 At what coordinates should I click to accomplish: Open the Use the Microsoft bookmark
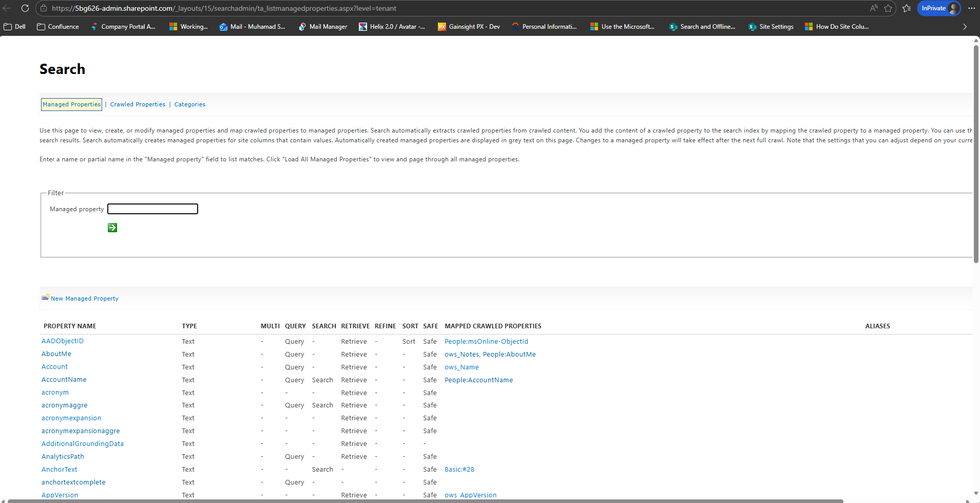pyautogui.click(x=623, y=27)
